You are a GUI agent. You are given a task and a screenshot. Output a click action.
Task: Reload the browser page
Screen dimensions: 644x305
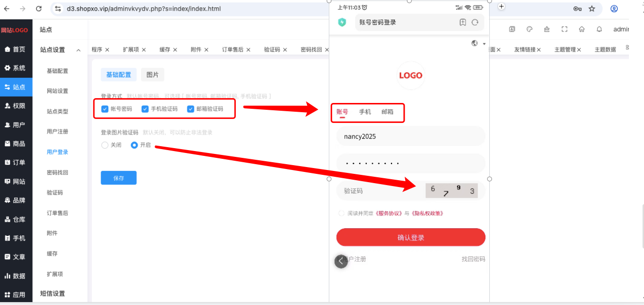pos(39,9)
